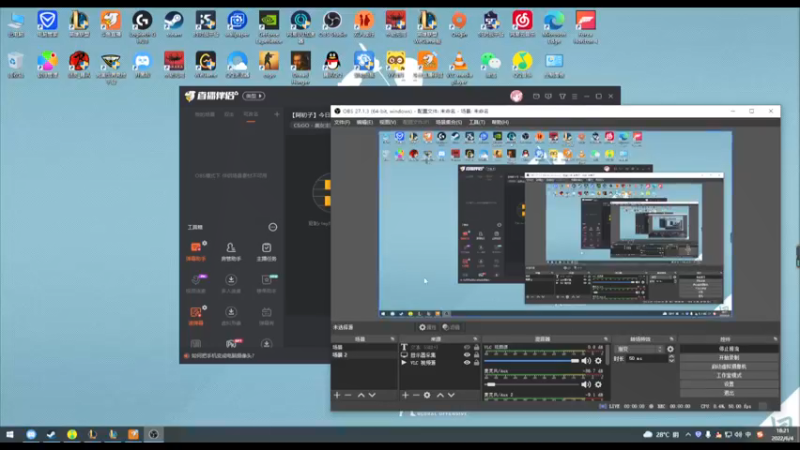
Task: Open 麦克风/Aux mixer gear menu
Action: [x=598, y=385]
